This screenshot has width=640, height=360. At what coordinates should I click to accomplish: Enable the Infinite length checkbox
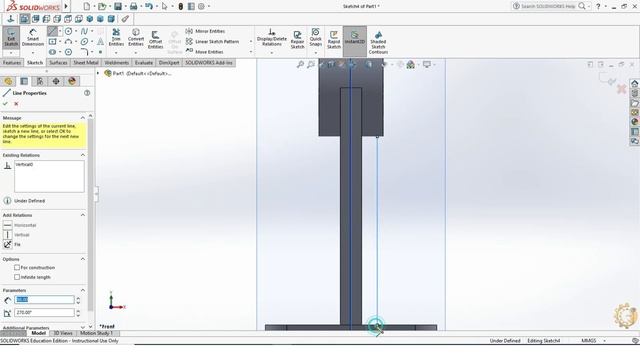17,277
